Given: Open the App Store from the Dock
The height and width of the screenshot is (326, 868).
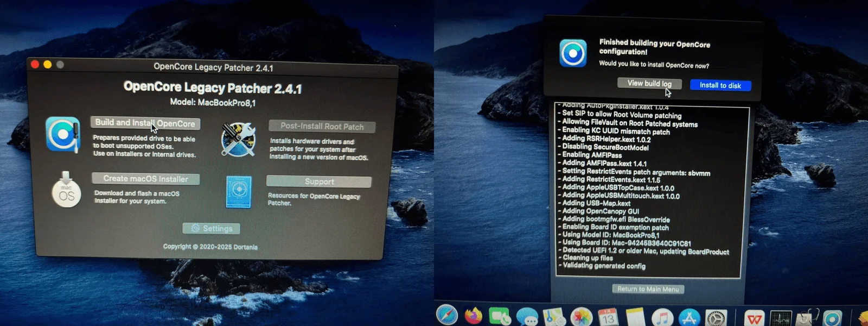Looking at the screenshot, I should coord(690,318).
